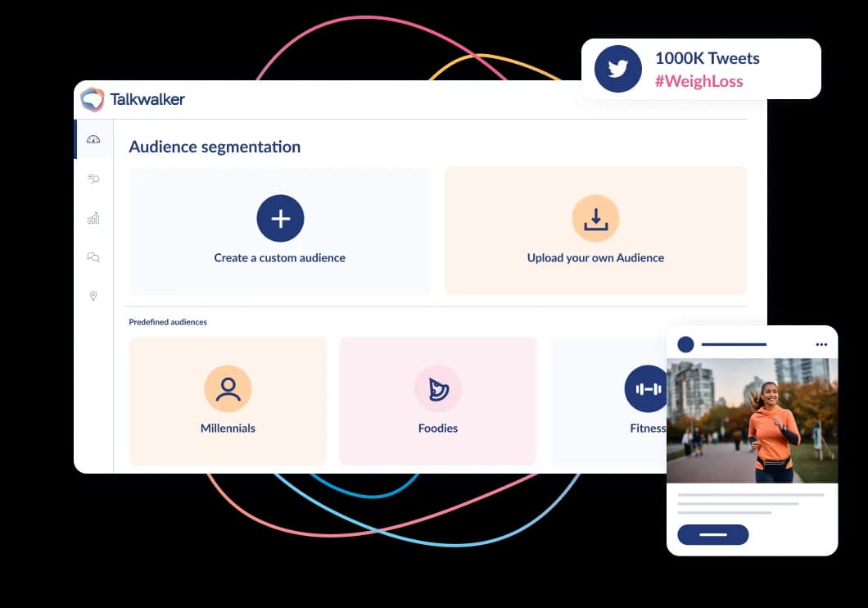Image resolution: width=868 pixels, height=608 pixels.
Task: Choose the Fitness dumbbell icon
Action: tap(647, 388)
